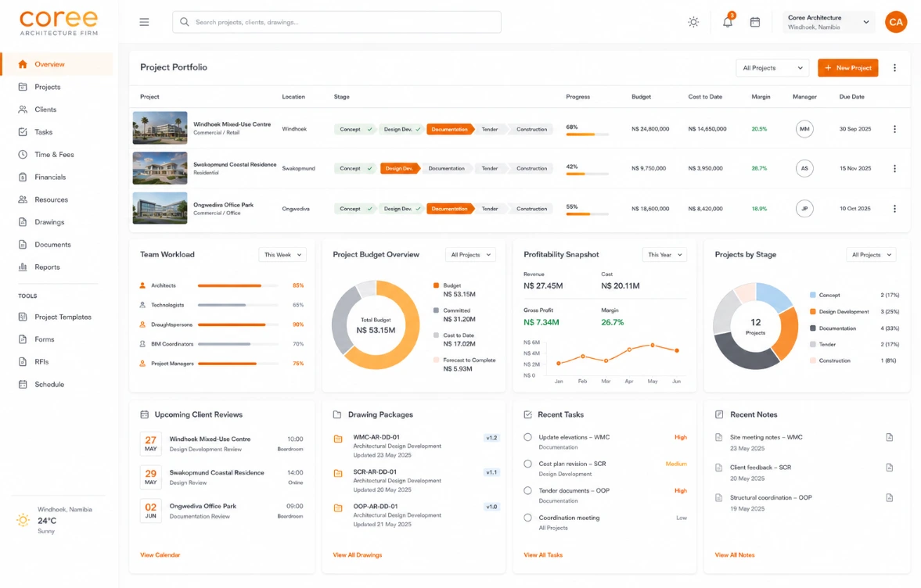This screenshot has height=588, width=921.
Task: Click the weather sun icon in sidebar
Action: tap(23, 520)
